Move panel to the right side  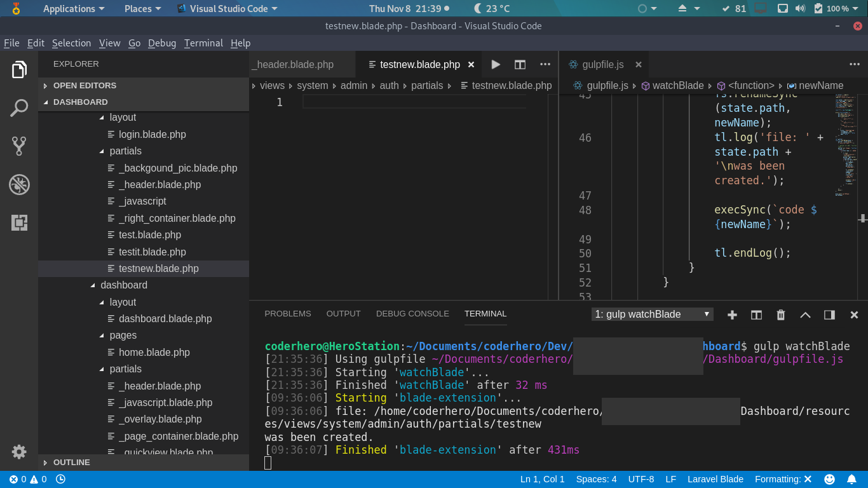point(829,315)
